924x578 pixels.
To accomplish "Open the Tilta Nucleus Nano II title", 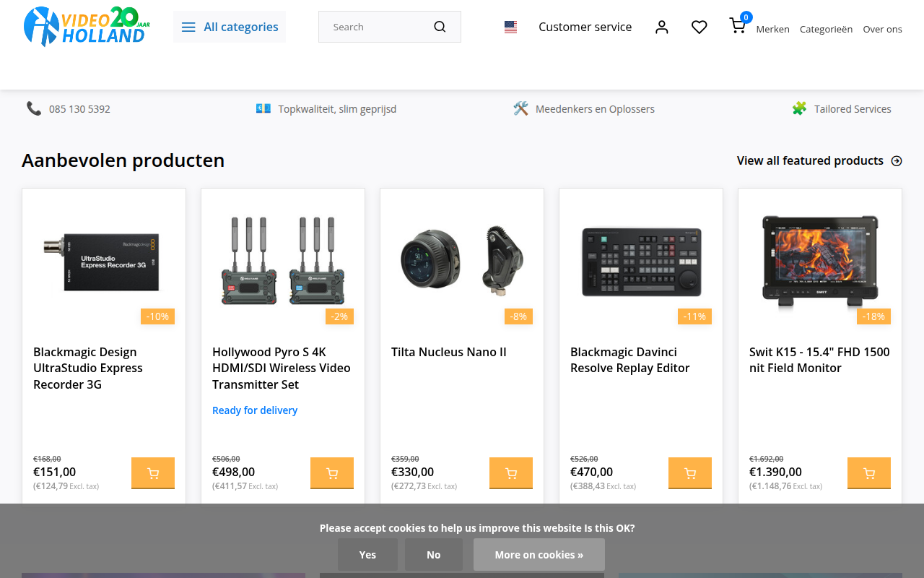I will [x=449, y=352].
